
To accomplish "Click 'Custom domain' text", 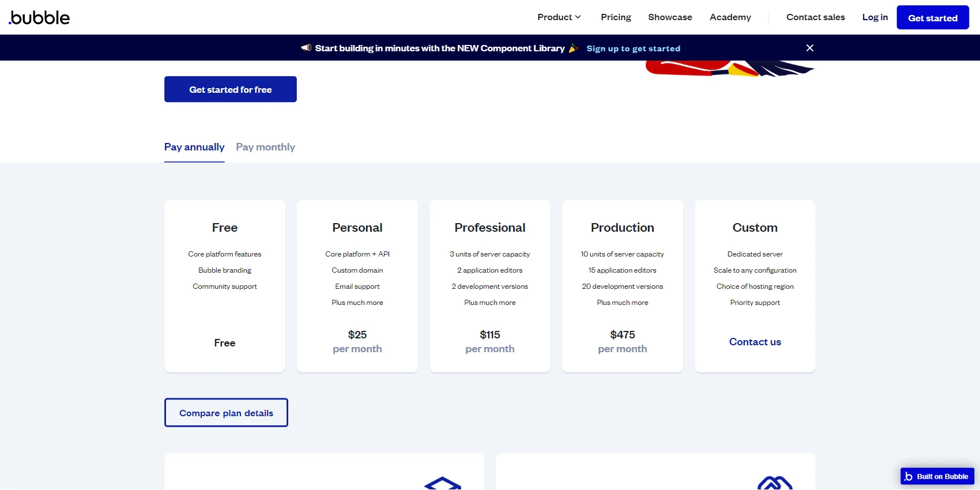I will pos(357,270).
